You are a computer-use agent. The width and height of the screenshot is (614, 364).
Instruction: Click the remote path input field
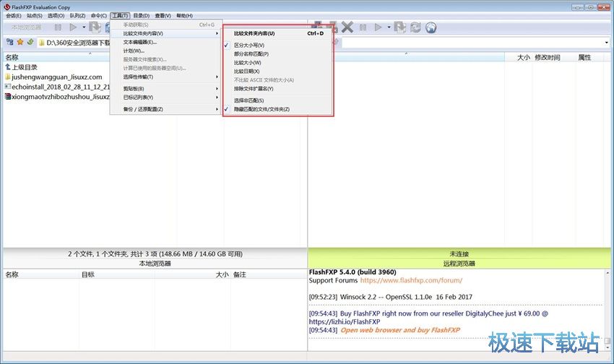(472, 43)
